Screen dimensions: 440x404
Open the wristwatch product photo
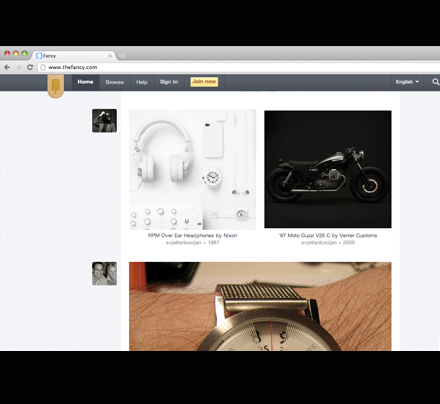pyautogui.click(x=260, y=306)
